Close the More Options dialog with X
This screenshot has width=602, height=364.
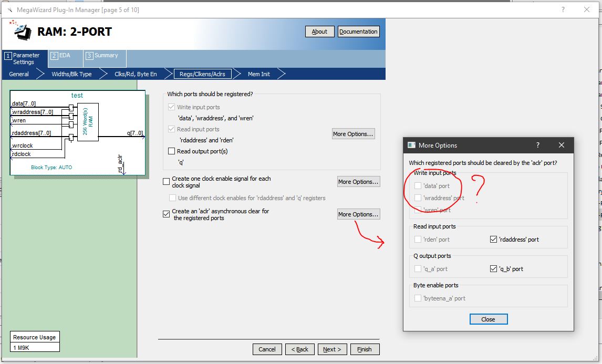[562, 145]
